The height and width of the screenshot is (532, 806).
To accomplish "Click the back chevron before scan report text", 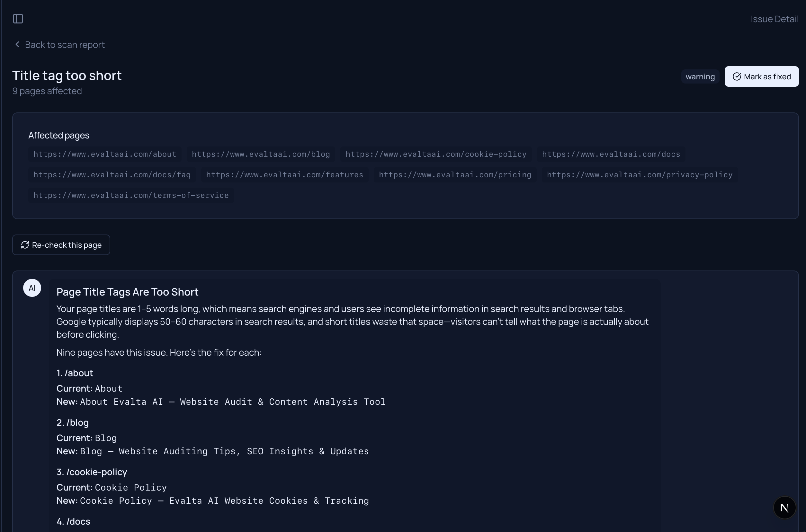I will (17, 44).
